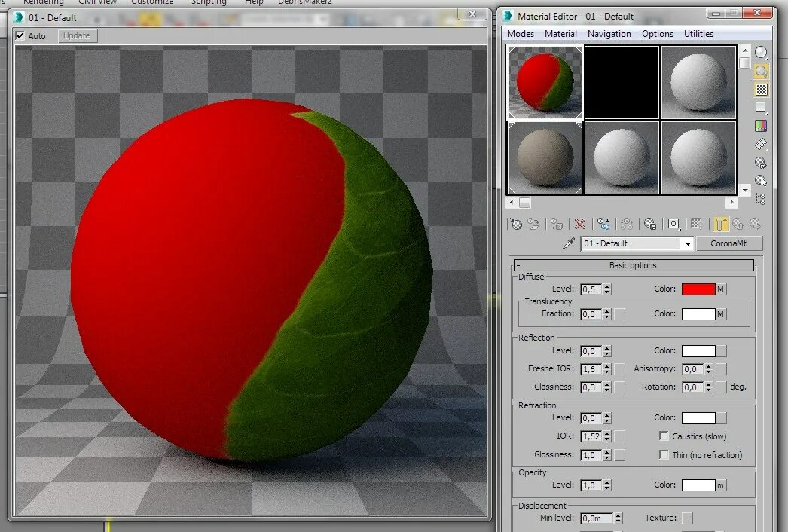Click the Translucency color M map button
This screenshot has height=532, width=788.
(721, 314)
